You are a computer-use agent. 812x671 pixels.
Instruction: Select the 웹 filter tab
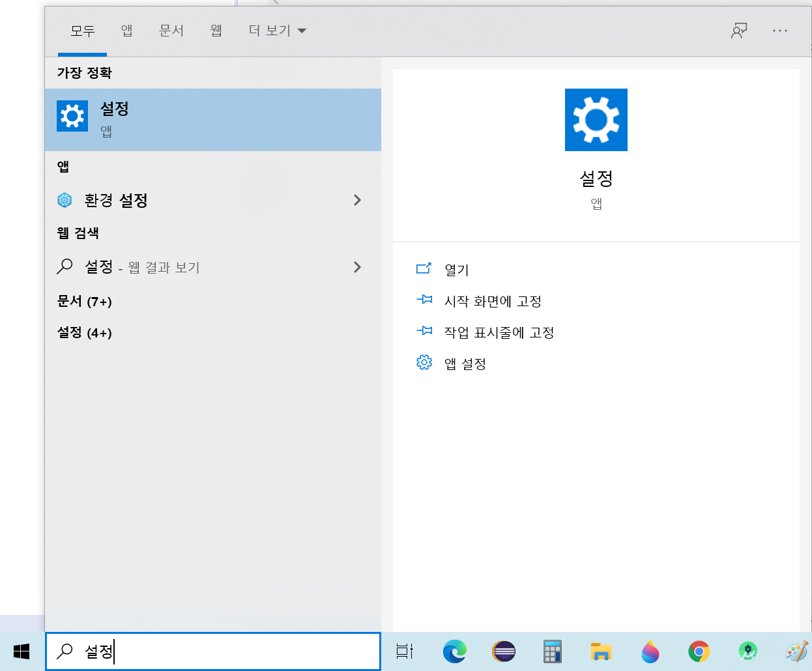click(216, 31)
